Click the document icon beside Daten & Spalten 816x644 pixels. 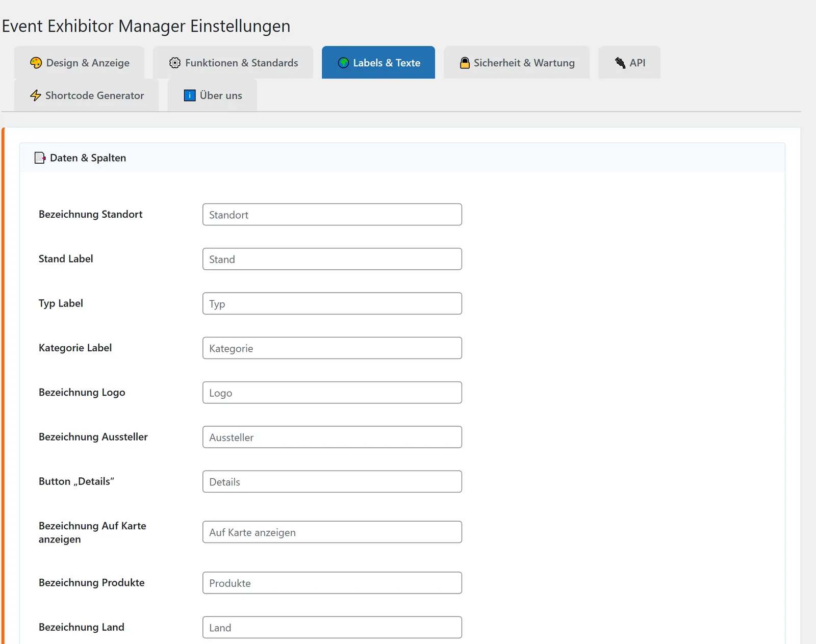(x=40, y=158)
